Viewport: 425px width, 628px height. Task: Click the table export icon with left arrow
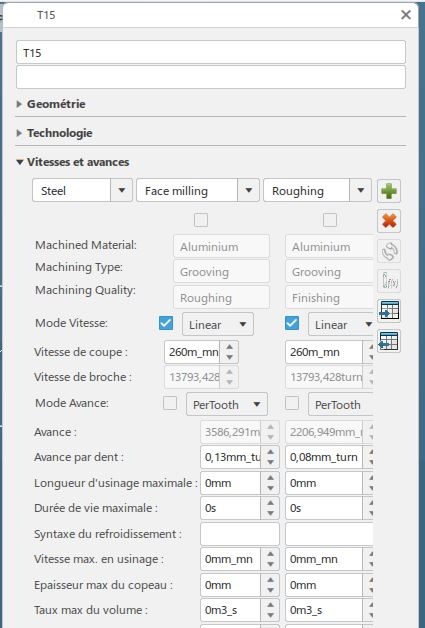point(389,341)
